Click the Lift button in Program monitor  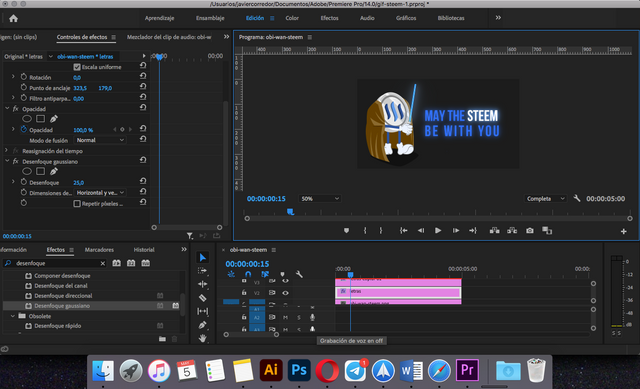coord(495,231)
